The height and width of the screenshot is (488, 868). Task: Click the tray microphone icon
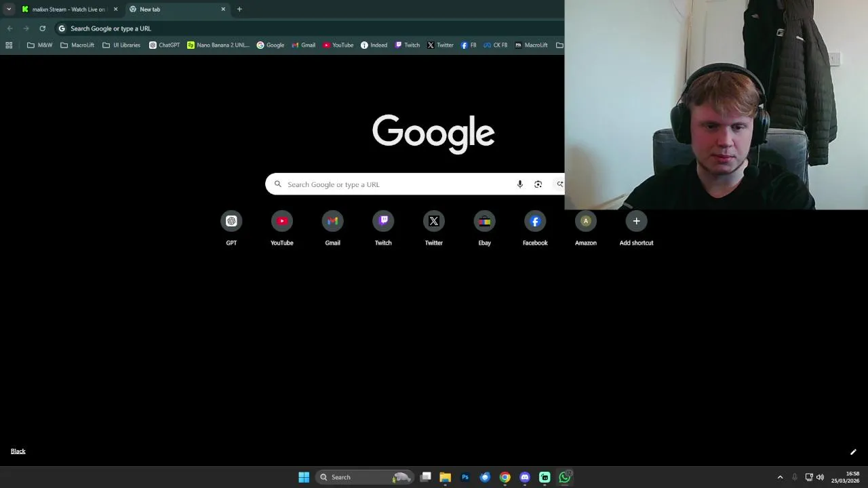pos(795,477)
